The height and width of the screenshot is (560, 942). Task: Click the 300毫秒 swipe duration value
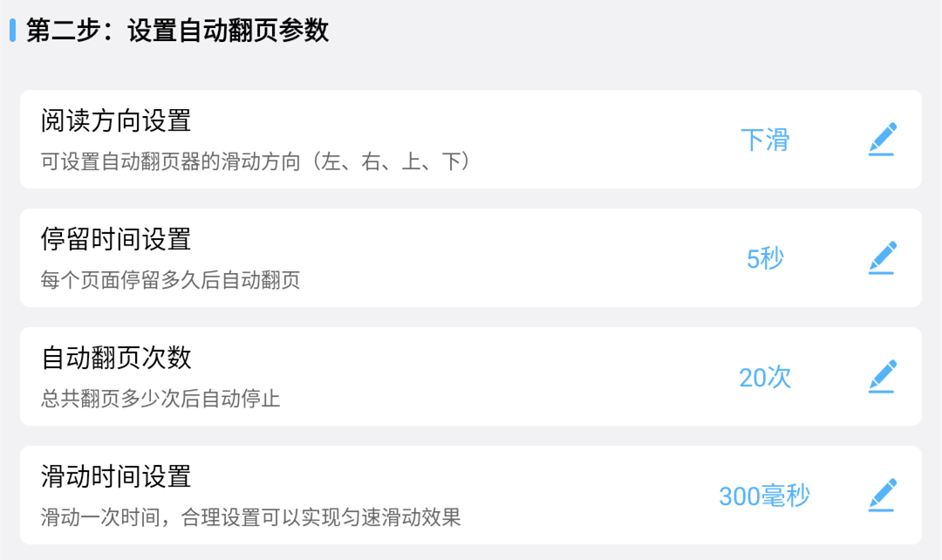pyautogui.click(x=764, y=495)
